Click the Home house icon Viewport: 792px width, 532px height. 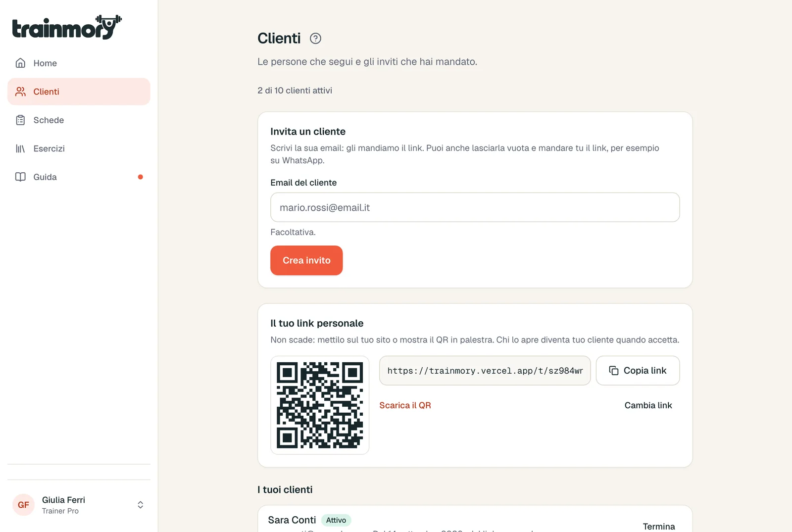[20, 63]
